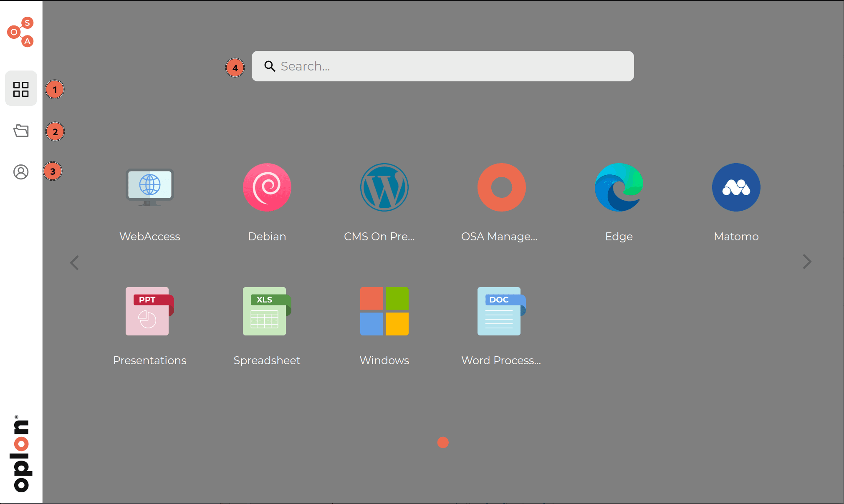Click the "Presentations" label text
The image size is (844, 504).
pyautogui.click(x=150, y=360)
